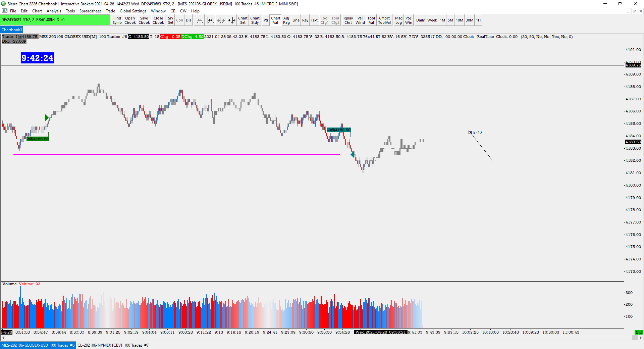Image resolution: width=644 pixels, height=349 pixels.
Task: Click the 4183.50 last price marker
Action: [633, 142]
